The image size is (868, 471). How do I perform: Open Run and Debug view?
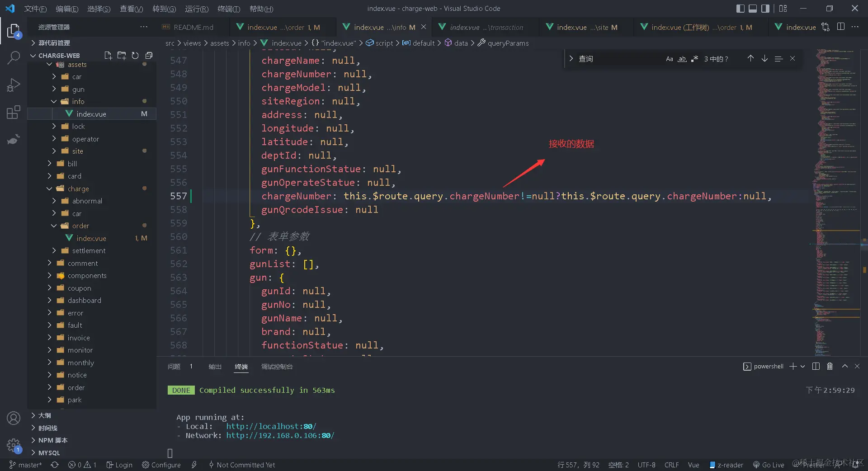tap(14, 85)
